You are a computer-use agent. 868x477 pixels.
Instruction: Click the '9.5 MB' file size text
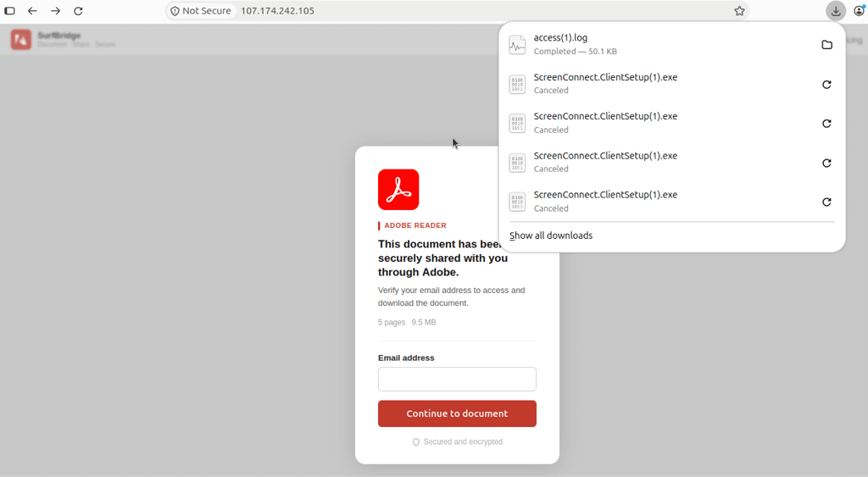coord(424,322)
